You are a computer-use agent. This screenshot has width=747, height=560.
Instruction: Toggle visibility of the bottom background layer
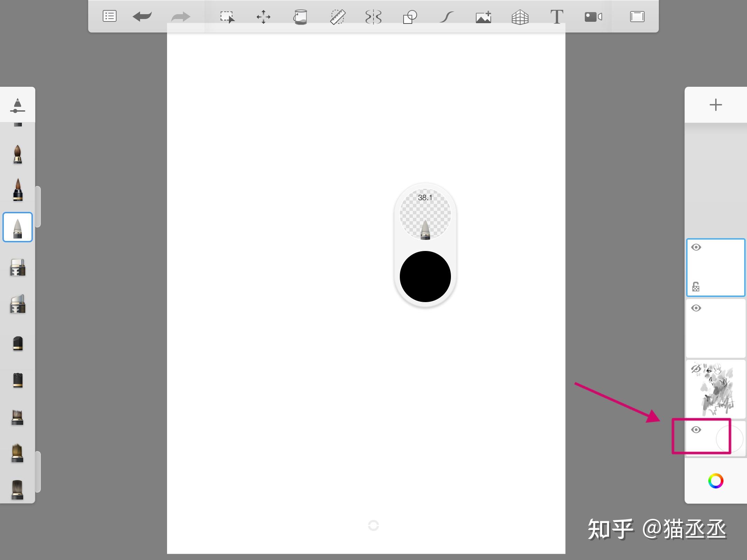pos(696,430)
